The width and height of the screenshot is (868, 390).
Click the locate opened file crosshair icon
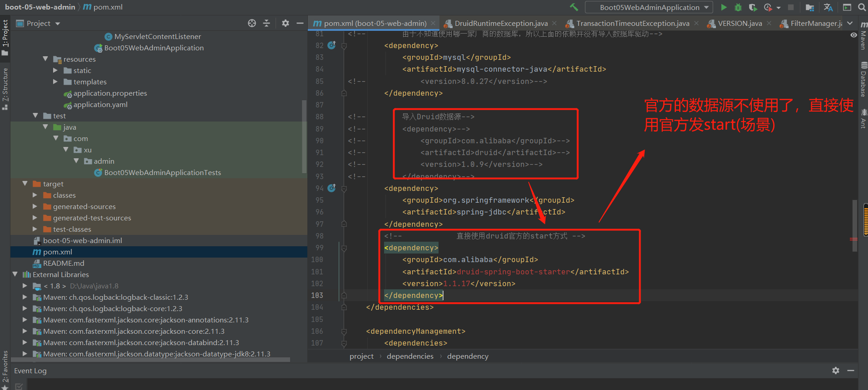coord(252,23)
